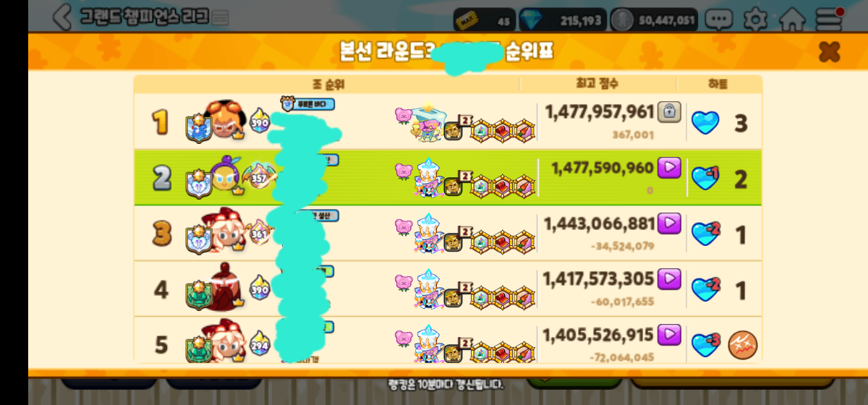Screen dimensions: 868x405
Task: Close the ranking table with the X
Action: (x=829, y=51)
